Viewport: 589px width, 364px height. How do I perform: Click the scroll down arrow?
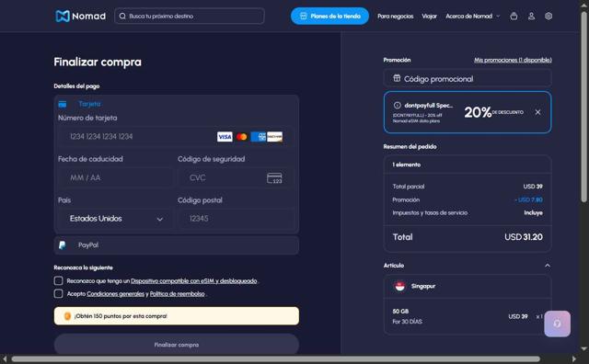pos(583,348)
